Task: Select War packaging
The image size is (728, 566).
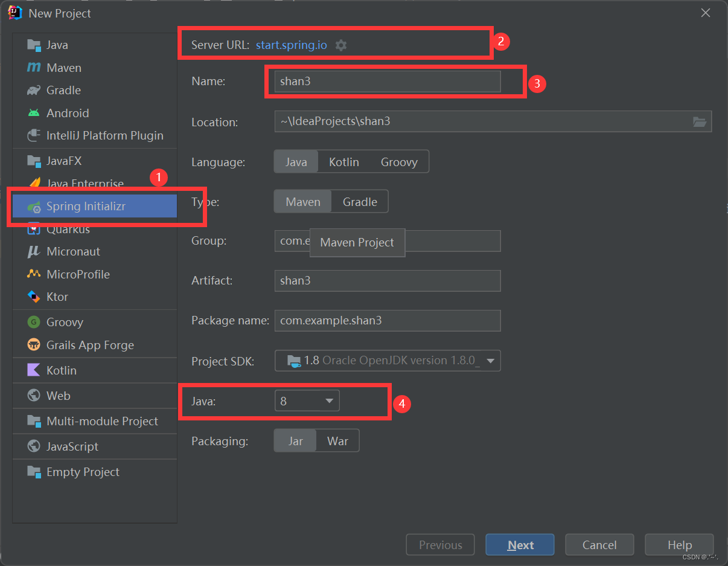Action: [337, 441]
